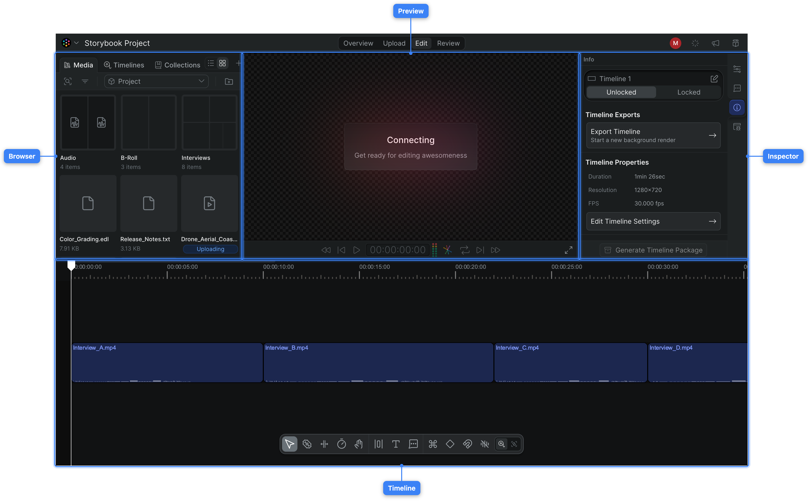812x504 pixels.
Task: Click the zoom-to-fit timeline icon
Action: pos(514,444)
